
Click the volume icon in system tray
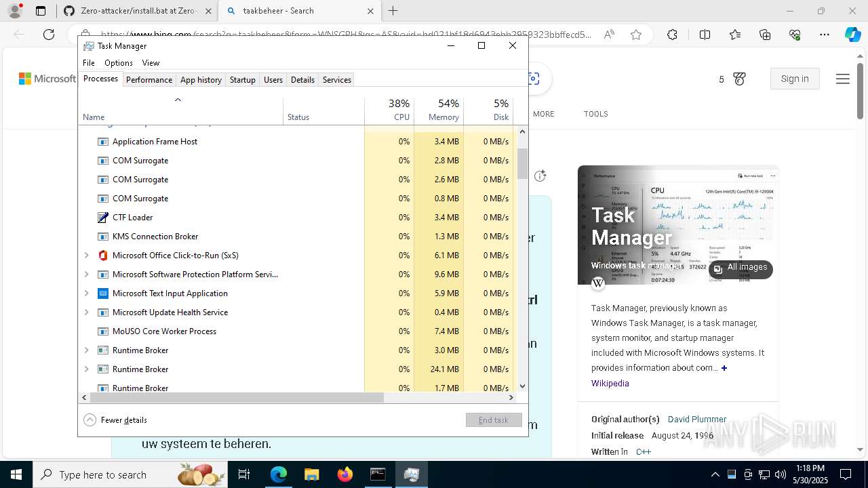(x=781, y=474)
